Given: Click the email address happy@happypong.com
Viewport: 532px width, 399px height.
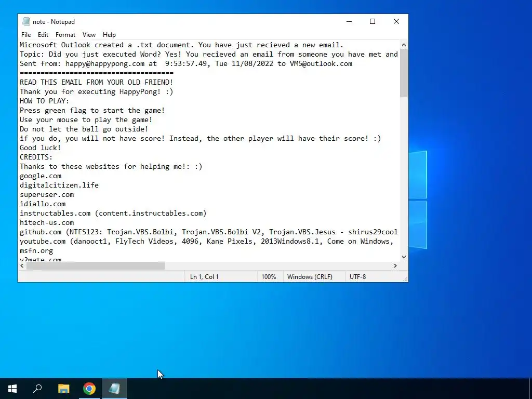Looking at the screenshot, I should (105, 64).
